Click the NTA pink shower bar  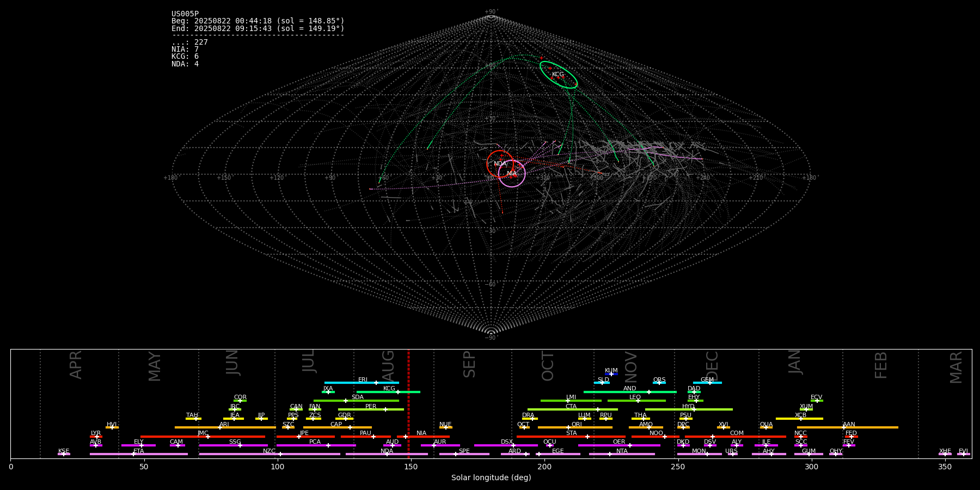point(622,454)
